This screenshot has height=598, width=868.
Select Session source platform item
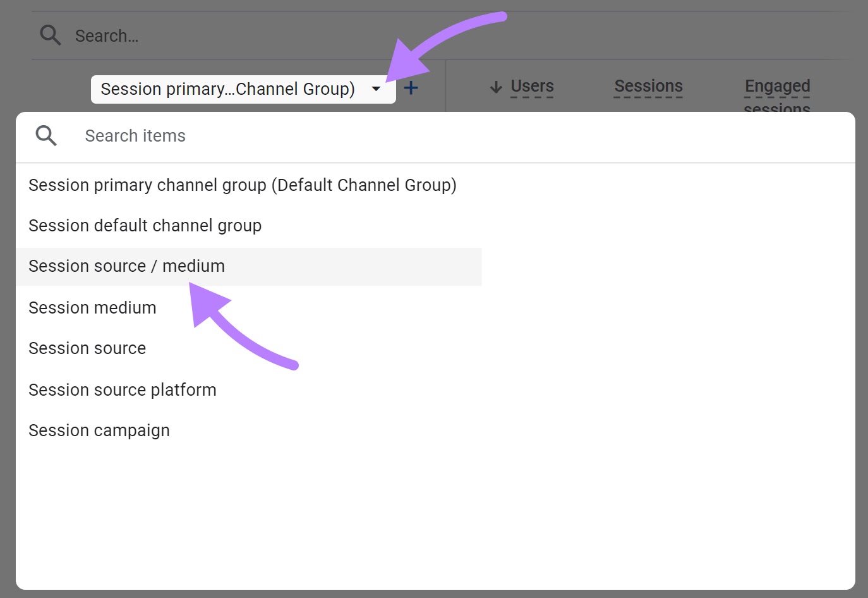coord(123,390)
